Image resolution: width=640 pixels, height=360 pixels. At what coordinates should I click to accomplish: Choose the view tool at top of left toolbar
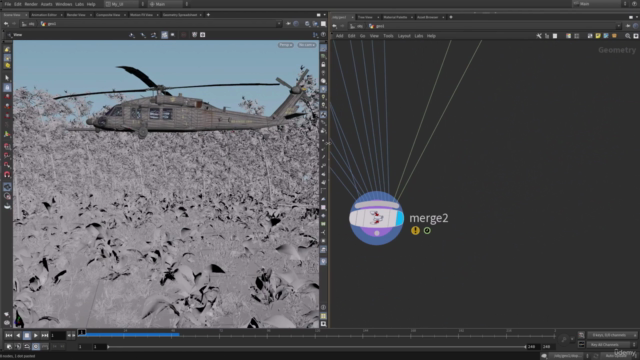(7, 49)
